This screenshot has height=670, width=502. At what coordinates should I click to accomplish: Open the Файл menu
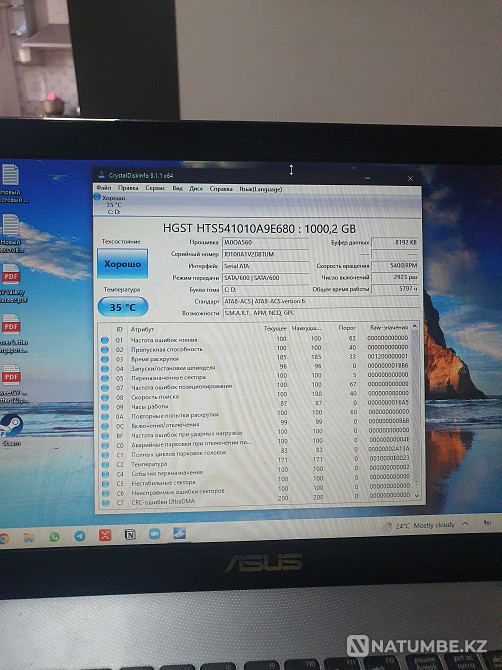[x=103, y=188]
